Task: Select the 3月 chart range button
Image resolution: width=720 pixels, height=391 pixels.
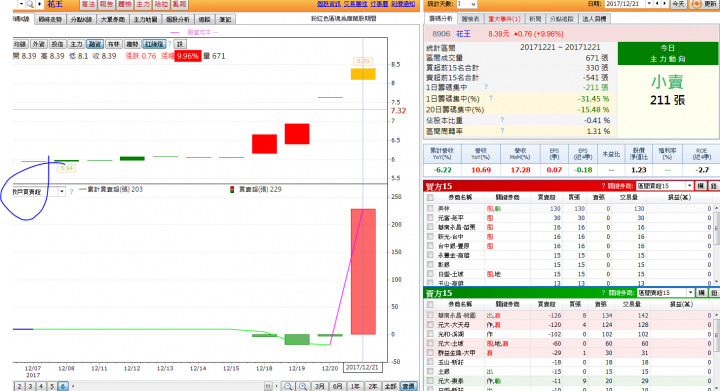Action: 320,386
